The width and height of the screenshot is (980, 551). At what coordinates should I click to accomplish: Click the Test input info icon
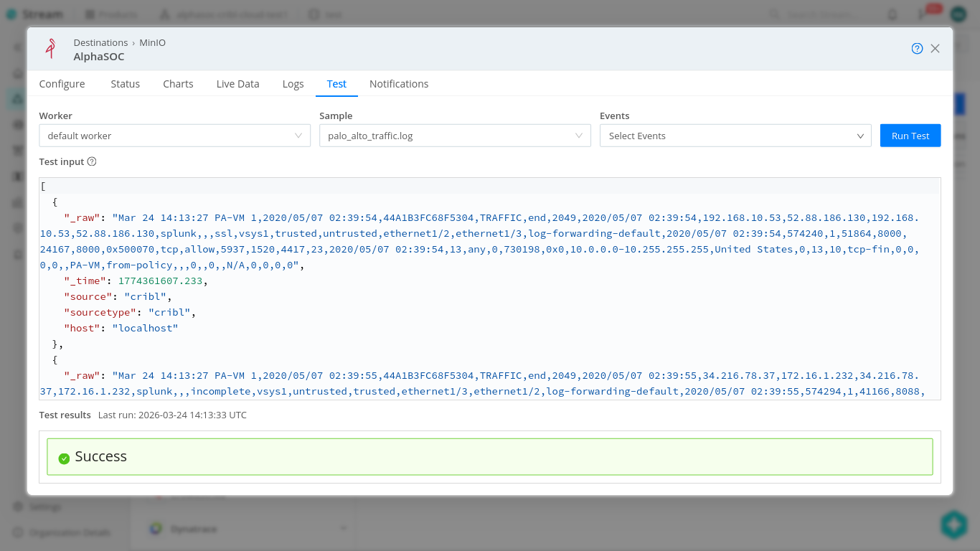(92, 162)
